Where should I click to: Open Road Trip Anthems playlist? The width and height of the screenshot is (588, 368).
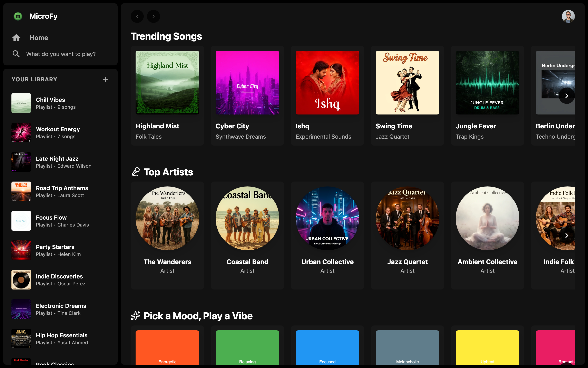[x=60, y=191]
